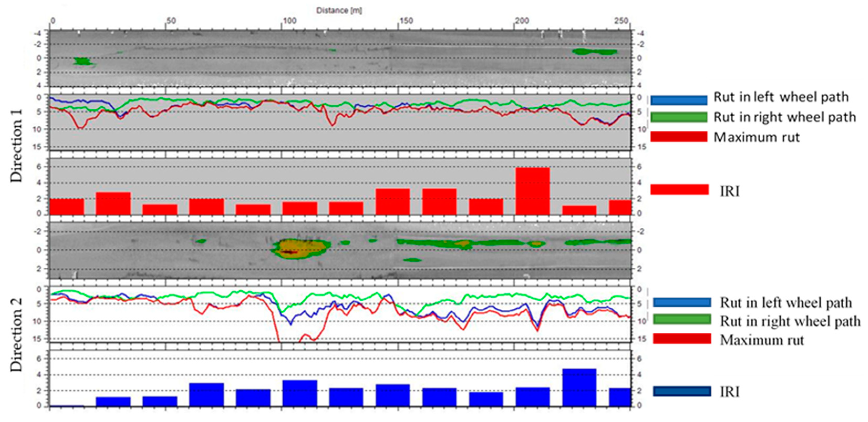Click the green Direction 1 right wheel path swatch
The width and height of the screenshot is (868, 422).
tap(679, 117)
